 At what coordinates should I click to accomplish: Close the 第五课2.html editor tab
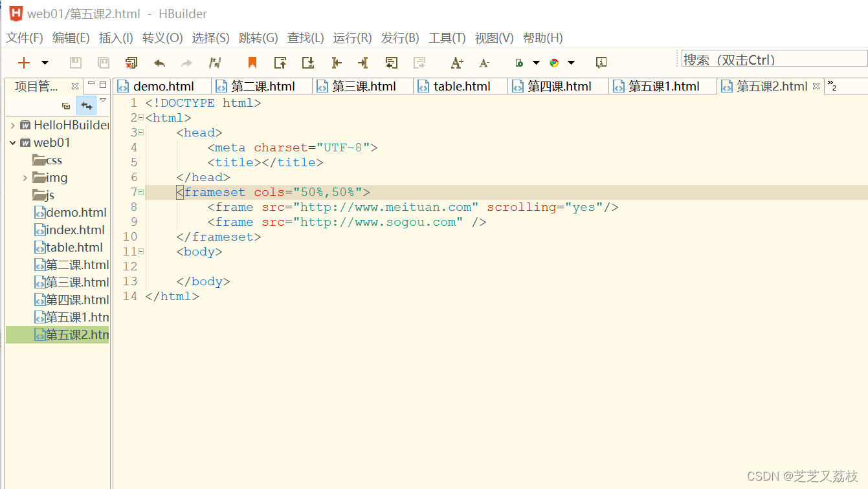tap(816, 85)
